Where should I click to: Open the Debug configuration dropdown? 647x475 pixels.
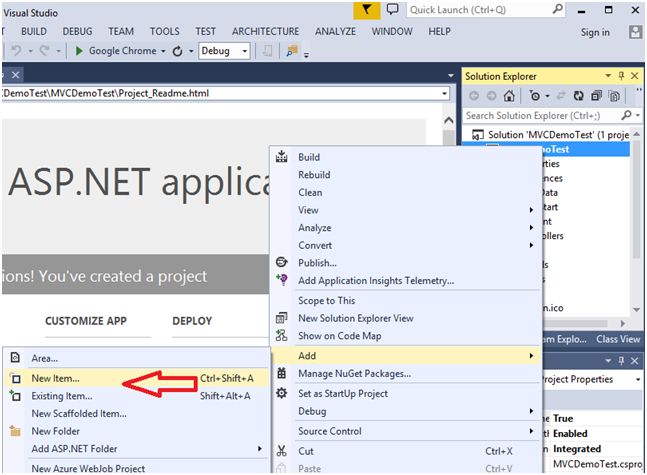[244, 51]
